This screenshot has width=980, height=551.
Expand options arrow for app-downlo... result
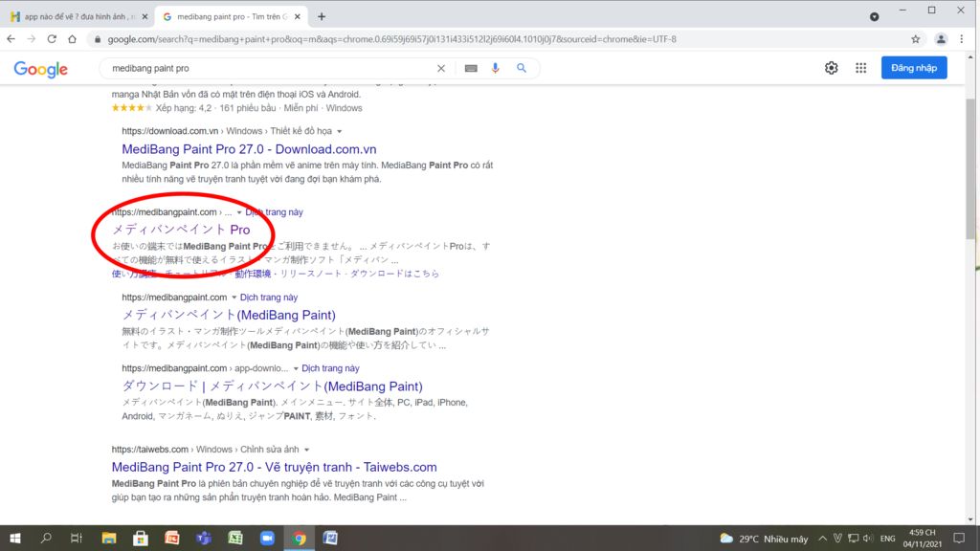pyautogui.click(x=296, y=368)
